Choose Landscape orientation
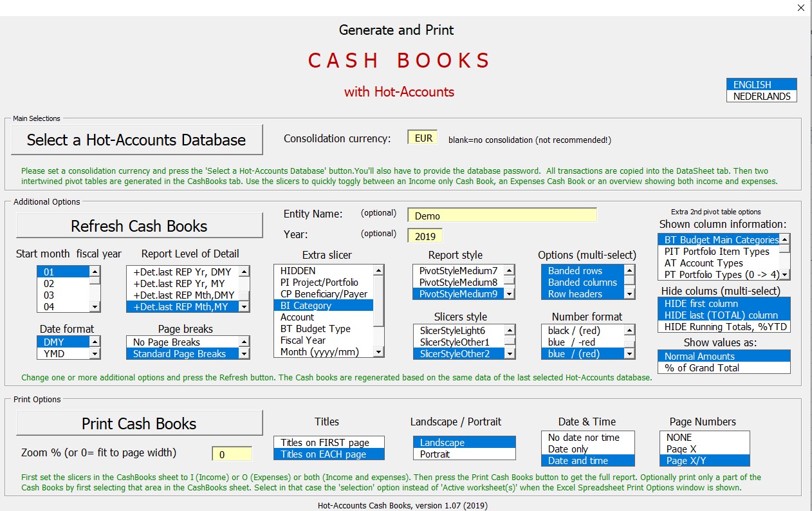This screenshot has height=511, width=812. (x=465, y=443)
